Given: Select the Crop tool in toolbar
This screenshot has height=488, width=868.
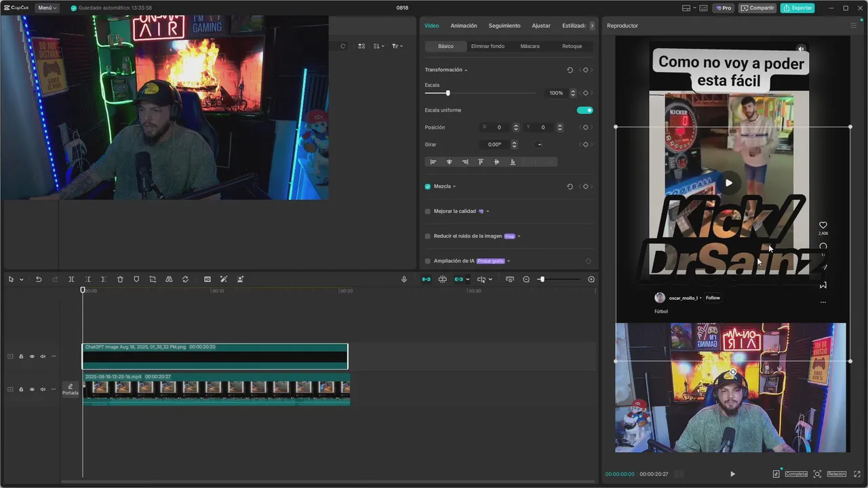Looking at the screenshot, I should pyautogui.click(x=153, y=279).
